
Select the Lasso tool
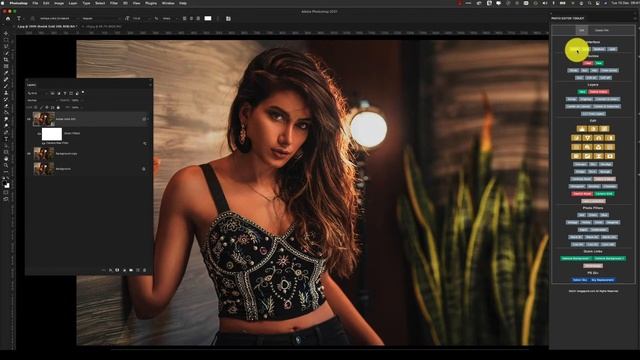pos(6,46)
